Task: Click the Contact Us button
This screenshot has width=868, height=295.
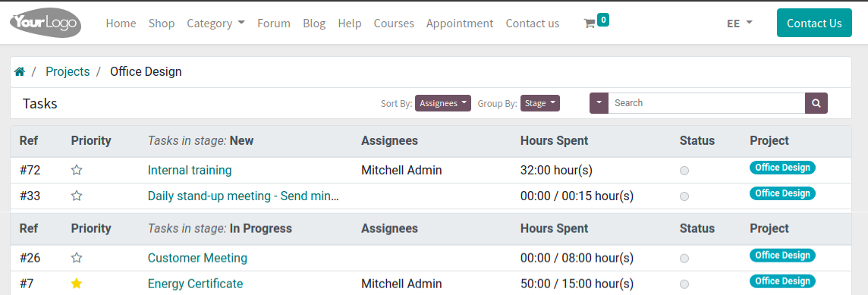Action: [x=814, y=23]
